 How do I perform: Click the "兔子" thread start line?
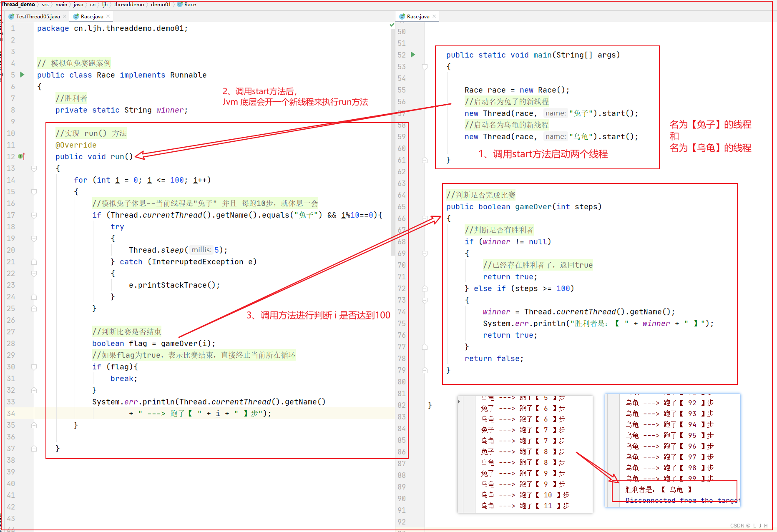(551, 113)
